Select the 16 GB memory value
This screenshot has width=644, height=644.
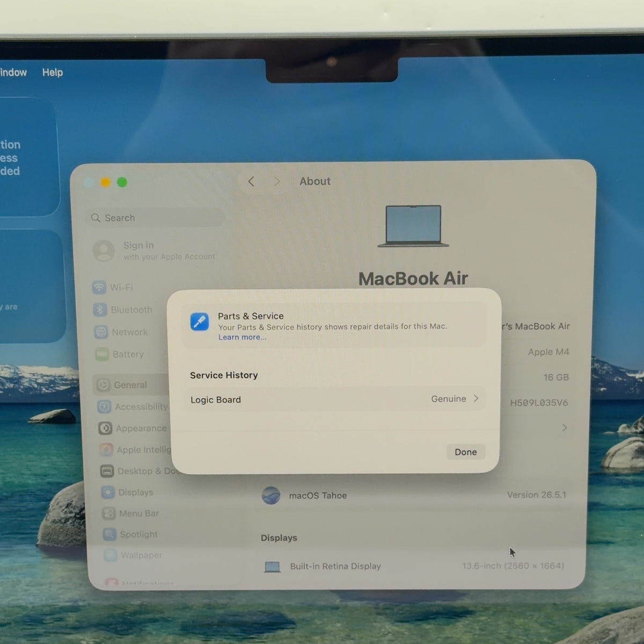pos(556,377)
